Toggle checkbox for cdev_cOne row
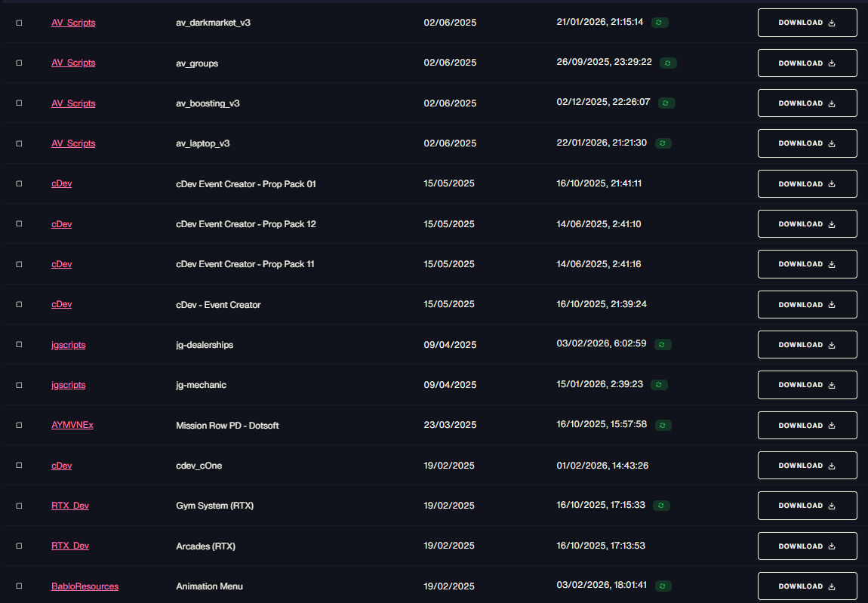Image resolution: width=868 pixels, height=603 pixels. click(19, 465)
